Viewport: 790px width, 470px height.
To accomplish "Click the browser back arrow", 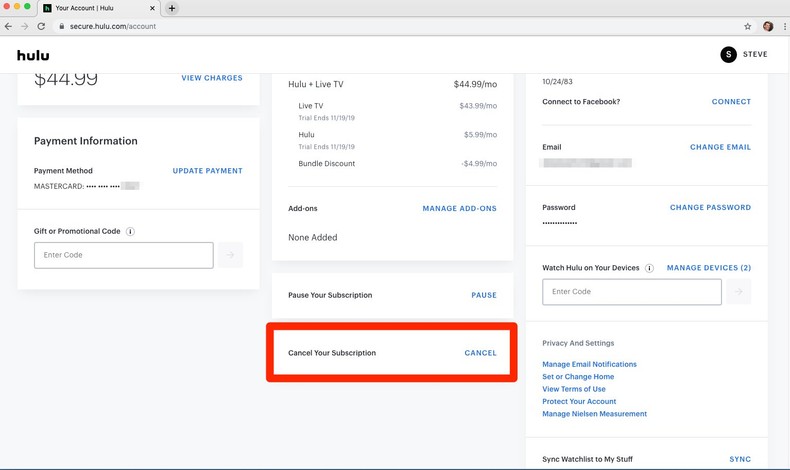I will 9,26.
